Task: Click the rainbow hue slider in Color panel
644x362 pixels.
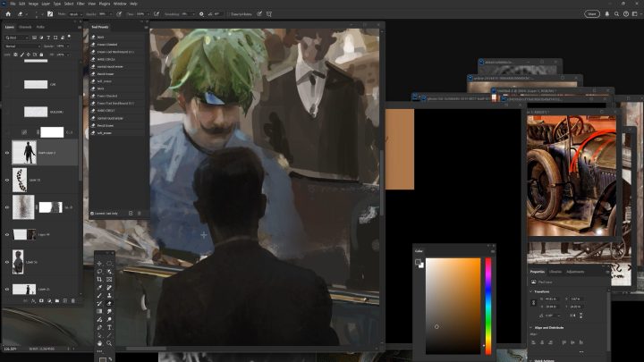Action: 488,306
